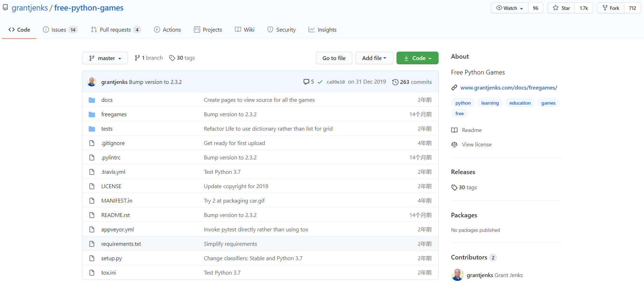Open the freegames folder icon
This screenshot has width=644, height=283.
tap(92, 114)
